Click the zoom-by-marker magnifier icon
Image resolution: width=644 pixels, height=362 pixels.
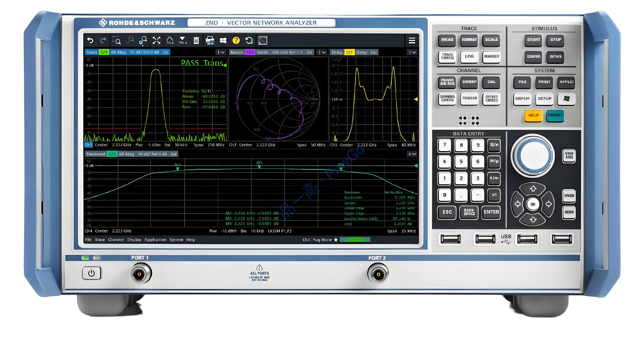pyautogui.click(x=143, y=40)
